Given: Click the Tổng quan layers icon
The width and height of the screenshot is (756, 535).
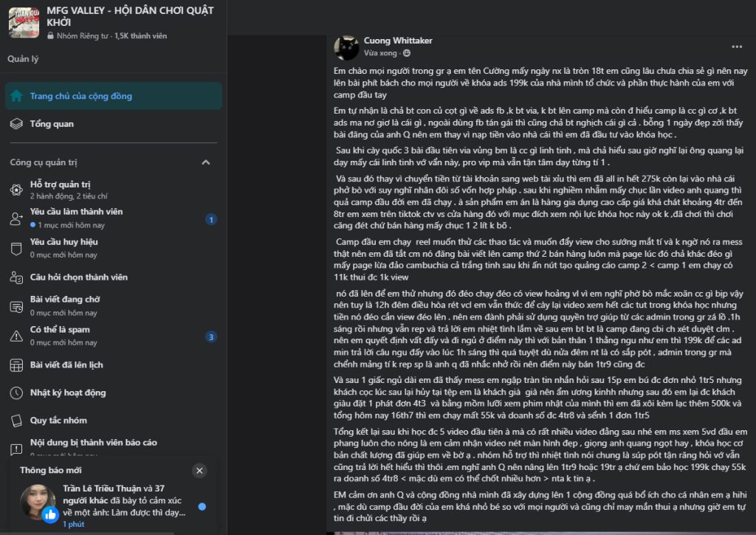Looking at the screenshot, I should (x=16, y=124).
